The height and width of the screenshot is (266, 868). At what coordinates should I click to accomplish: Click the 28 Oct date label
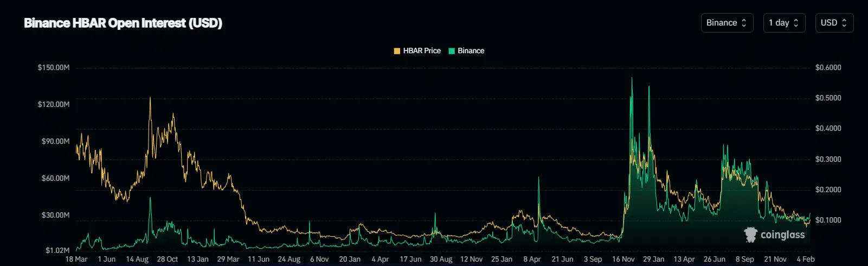[168, 259]
